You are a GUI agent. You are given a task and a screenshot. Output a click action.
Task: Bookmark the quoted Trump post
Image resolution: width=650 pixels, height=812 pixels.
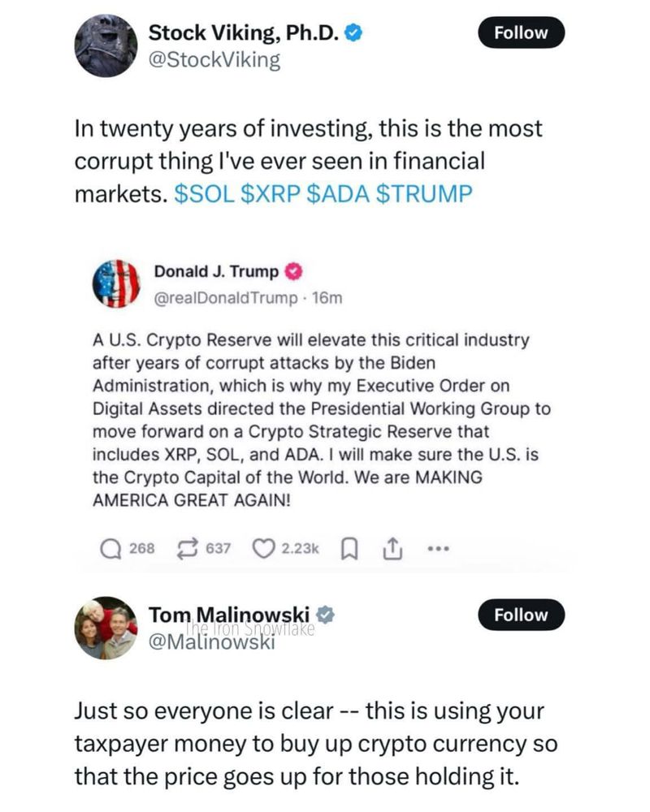pyautogui.click(x=350, y=549)
